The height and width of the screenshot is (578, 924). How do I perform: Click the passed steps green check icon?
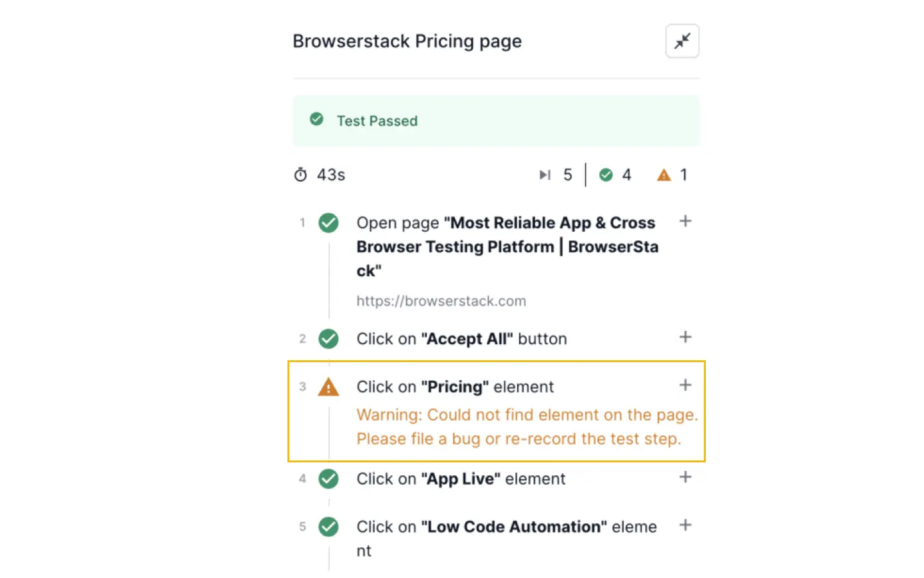(606, 175)
